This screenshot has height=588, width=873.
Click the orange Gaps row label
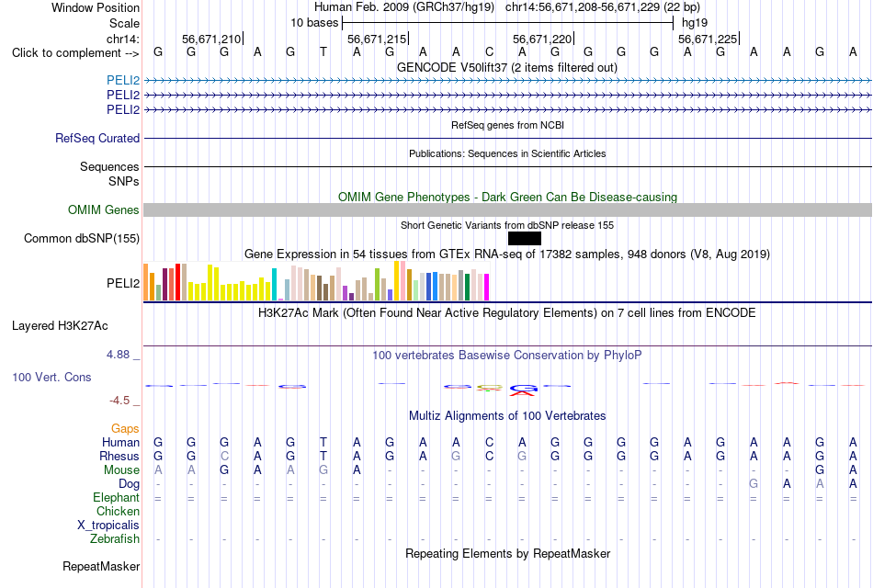(125, 428)
